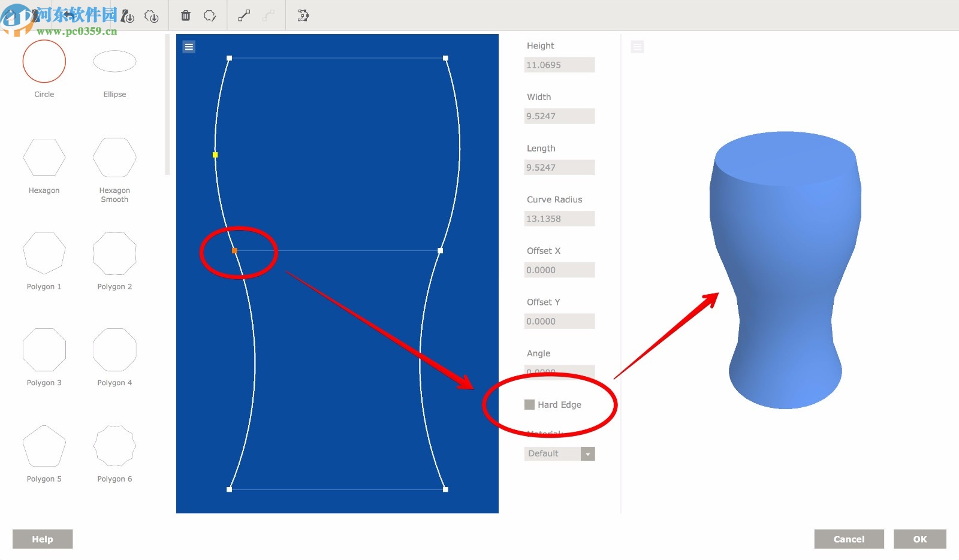Select the middle-right white profile node
The width and height of the screenshot is (959, 560).
tap(441, 250)
